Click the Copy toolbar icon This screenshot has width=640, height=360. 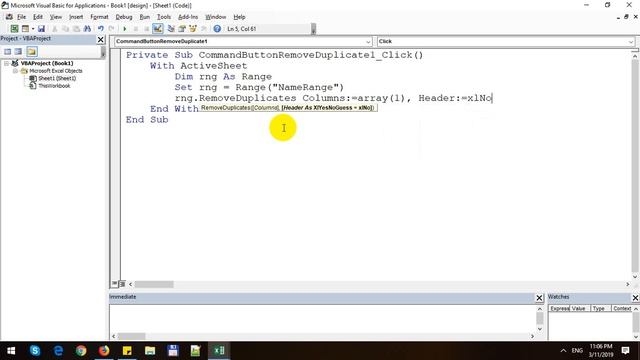point(65,29)
